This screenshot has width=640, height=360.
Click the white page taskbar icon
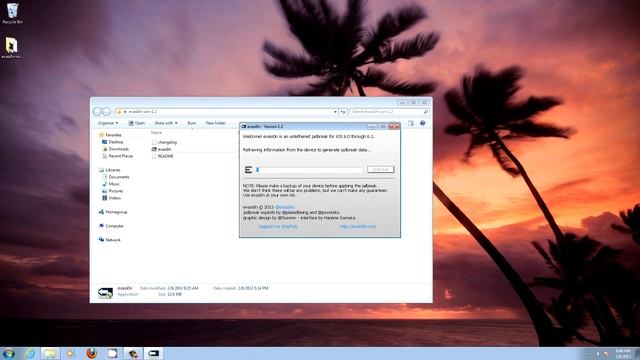coord(112,353)
